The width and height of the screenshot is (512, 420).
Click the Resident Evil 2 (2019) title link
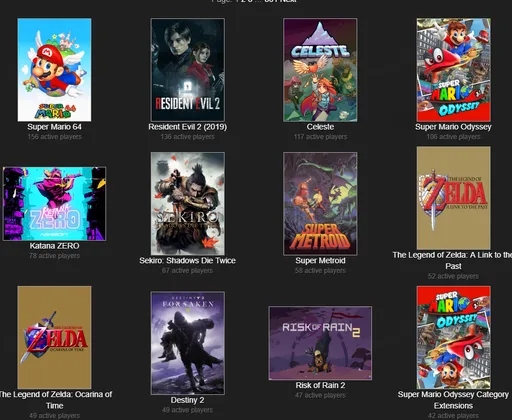(188, 127)
